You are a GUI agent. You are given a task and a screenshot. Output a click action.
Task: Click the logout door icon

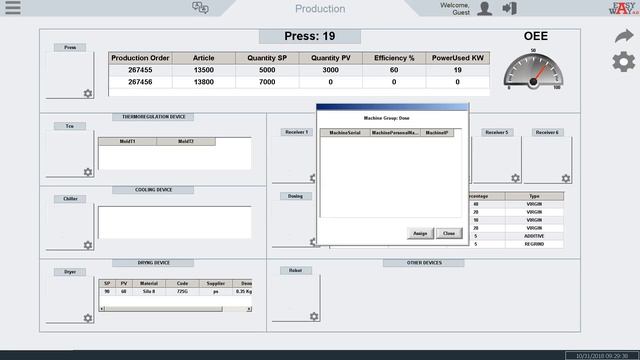coord(509,8)
